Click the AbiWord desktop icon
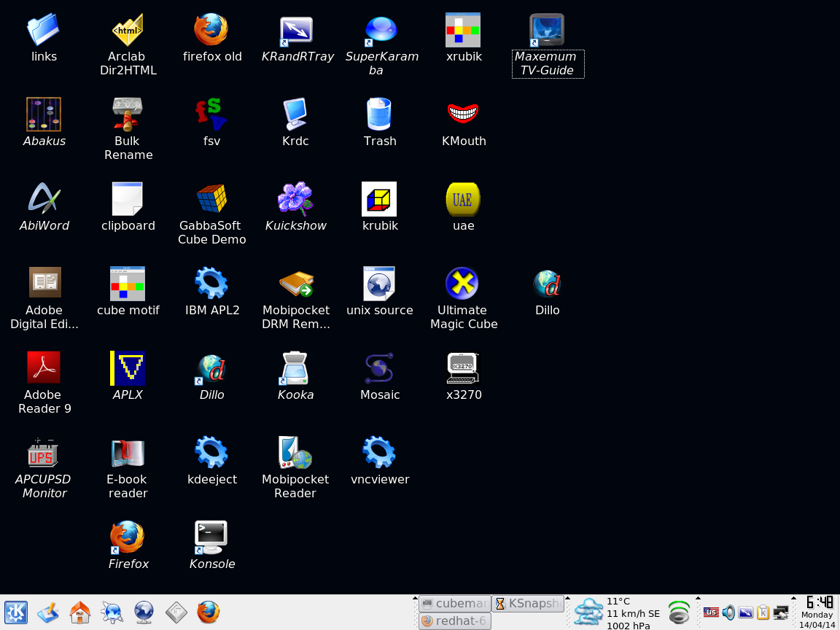This screenshot has width=840, height=630. click(44, 199)
